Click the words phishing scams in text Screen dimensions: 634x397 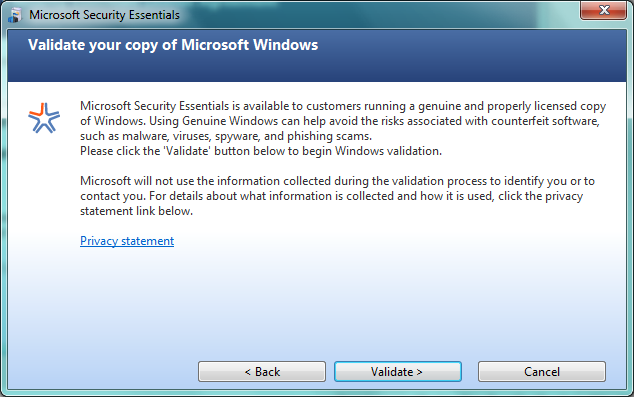click(x=329, y=136)
